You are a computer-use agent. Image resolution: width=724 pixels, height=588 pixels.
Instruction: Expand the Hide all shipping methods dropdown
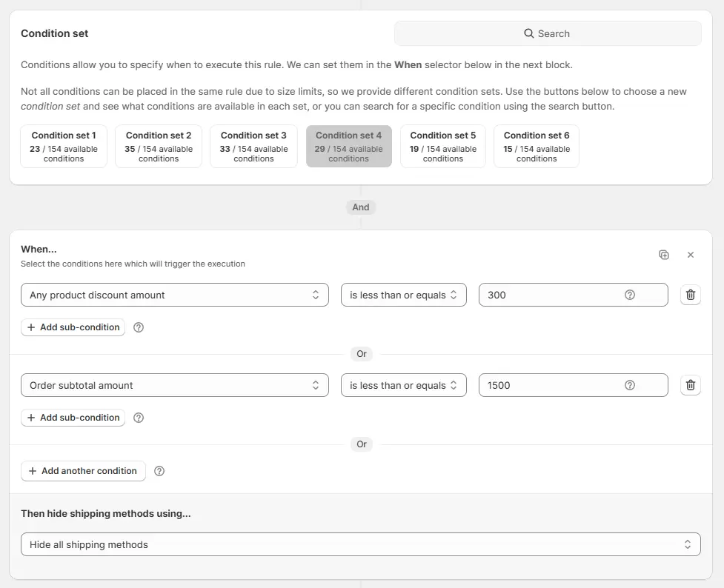(361, 544)
